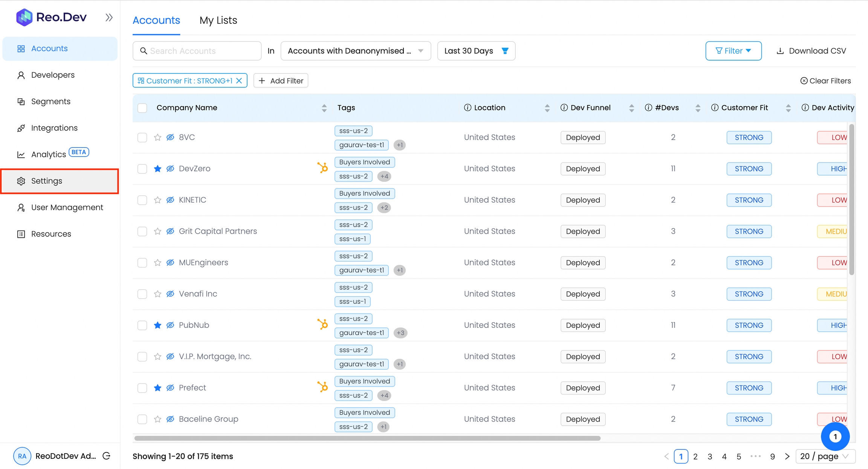Click hidden-eye icon next to KINETIC
The width and height of the screenshot is (868, 469).
point(170,200)
